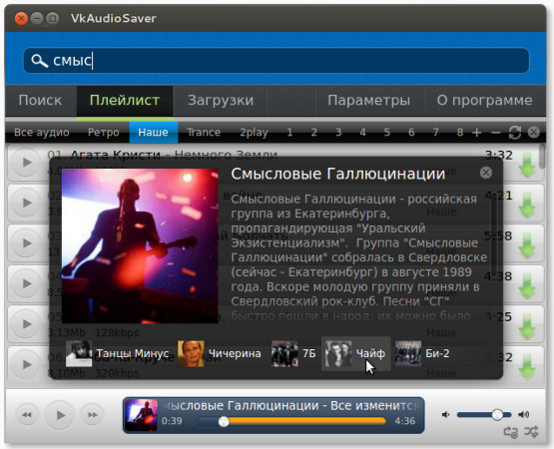Select the 2play playlist
Viewport: 554px width, 449px height.
[x=254, y=132]
